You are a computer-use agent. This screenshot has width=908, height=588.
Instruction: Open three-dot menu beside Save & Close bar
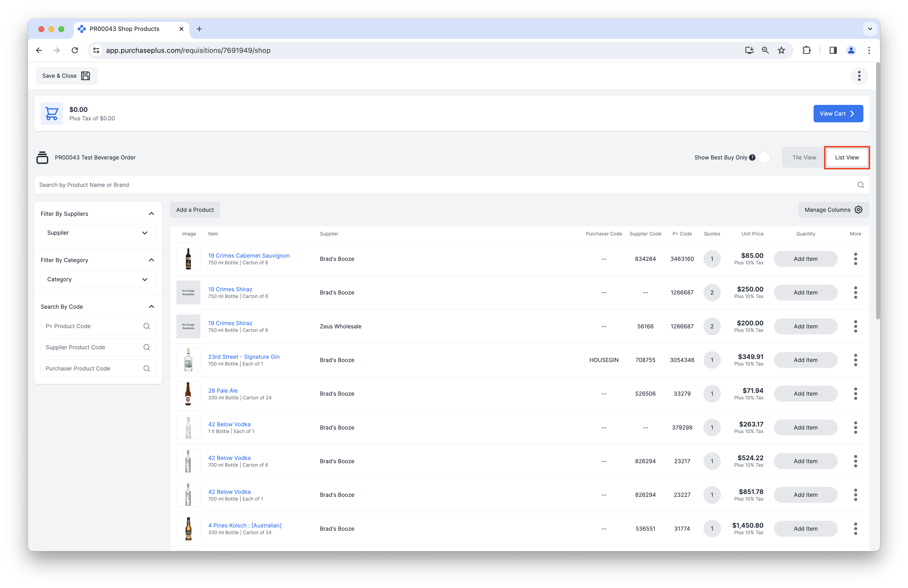coord(859,76)
